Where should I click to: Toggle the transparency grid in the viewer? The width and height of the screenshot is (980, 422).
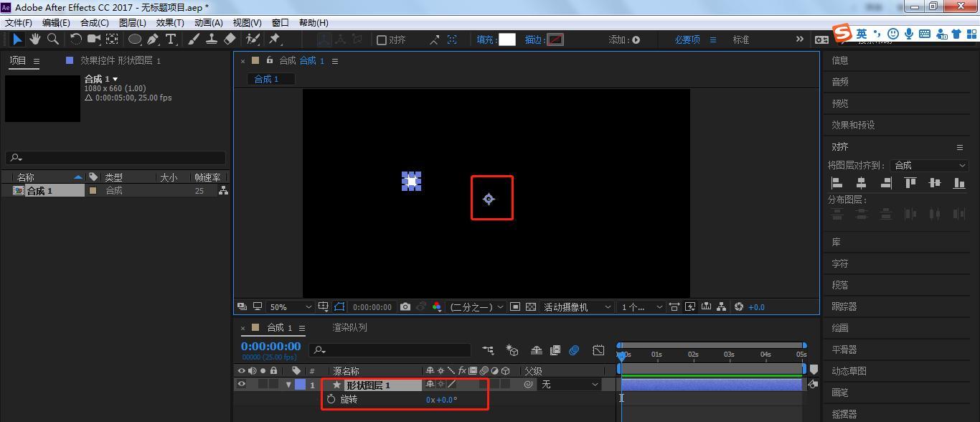click(x=531, y=307)
